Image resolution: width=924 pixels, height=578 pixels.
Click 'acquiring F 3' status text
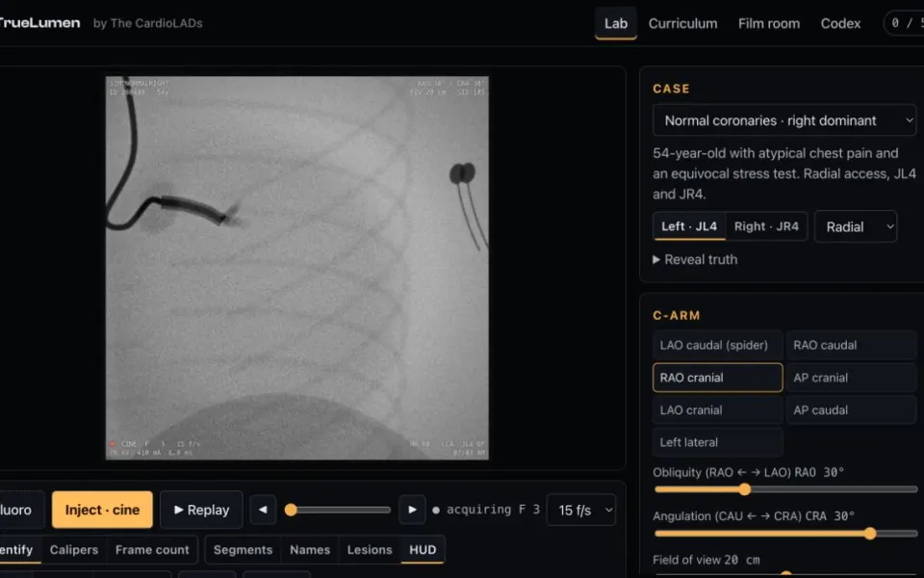pos(493,510)
